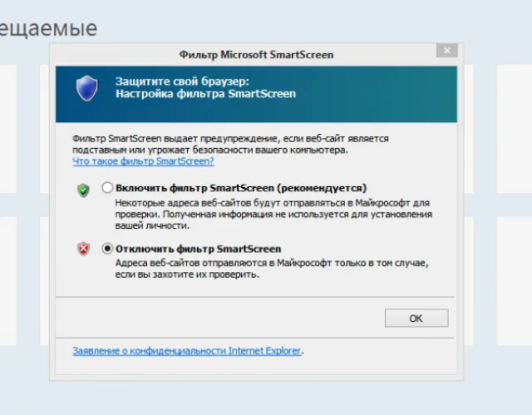Click the dialog title Фильтр Microsoft SmartScreen

point(256,55)
